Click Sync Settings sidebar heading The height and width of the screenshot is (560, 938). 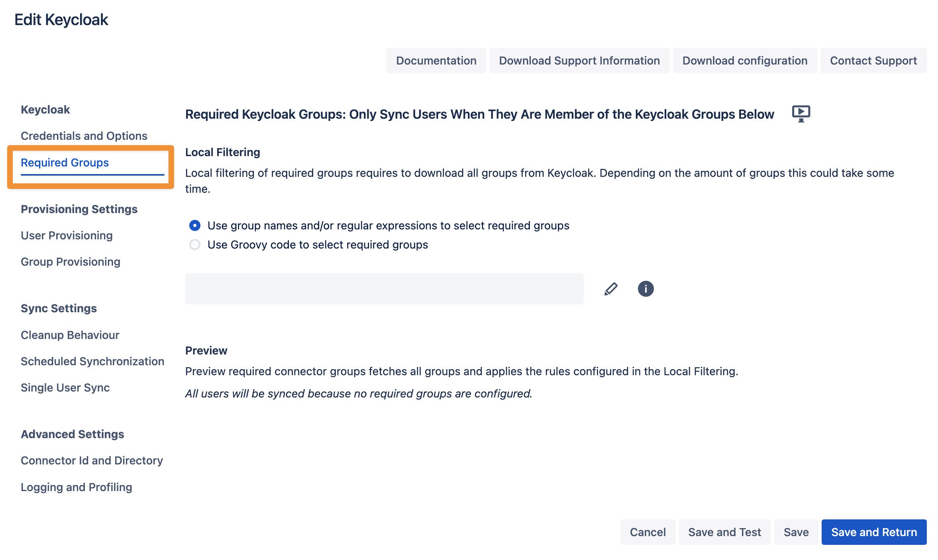coord(59,308)
